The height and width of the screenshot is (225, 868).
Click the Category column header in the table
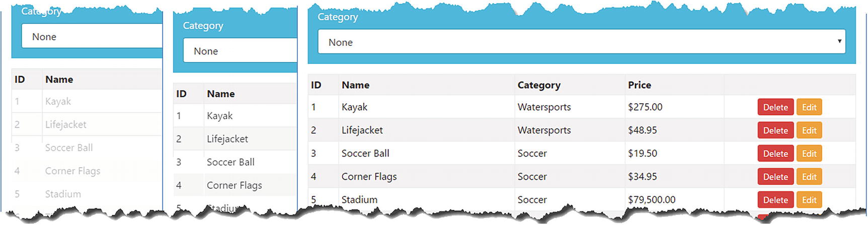(x=538, y=85)
